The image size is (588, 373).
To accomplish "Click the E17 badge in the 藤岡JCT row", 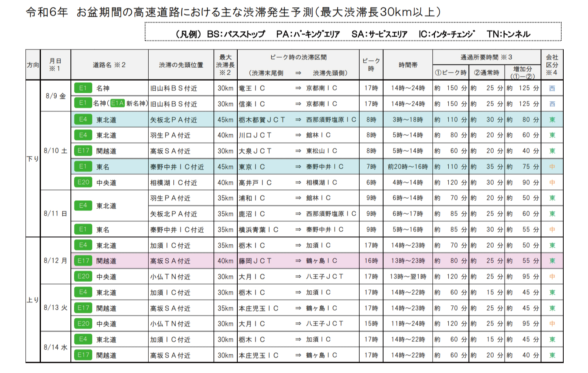I will tap(83, 261).
